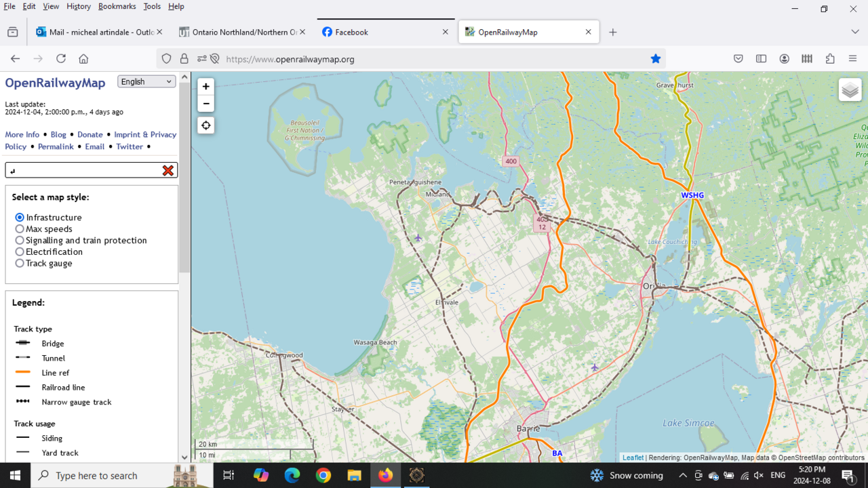Zoom out on the railway map

(x=205, y=104)
